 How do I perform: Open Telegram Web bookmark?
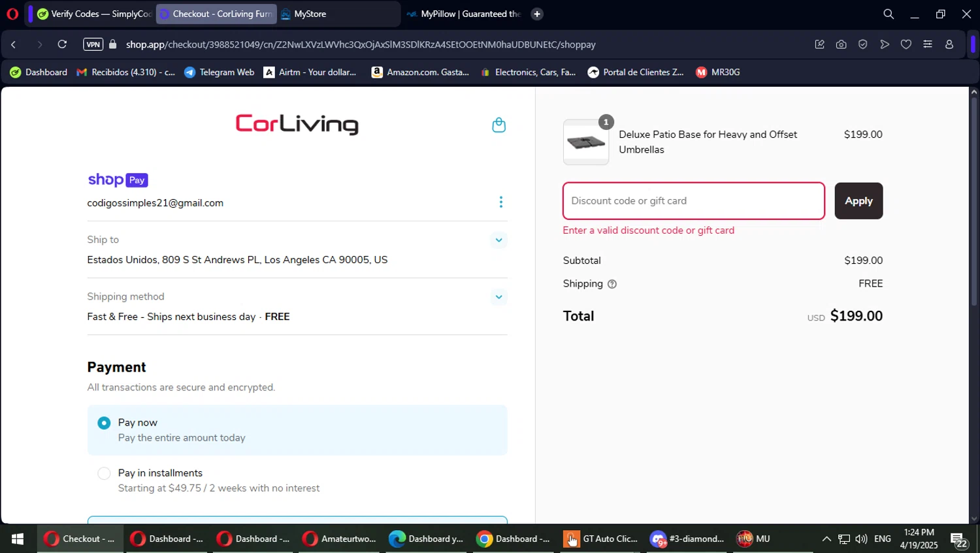220,72
